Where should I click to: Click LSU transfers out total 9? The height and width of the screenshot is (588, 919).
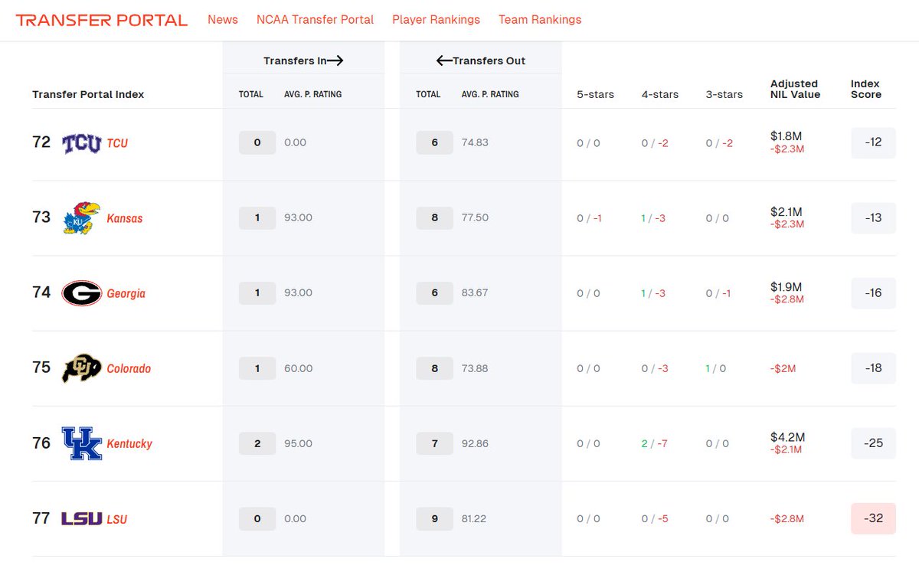pyautogui.click(x=435, y=518)
